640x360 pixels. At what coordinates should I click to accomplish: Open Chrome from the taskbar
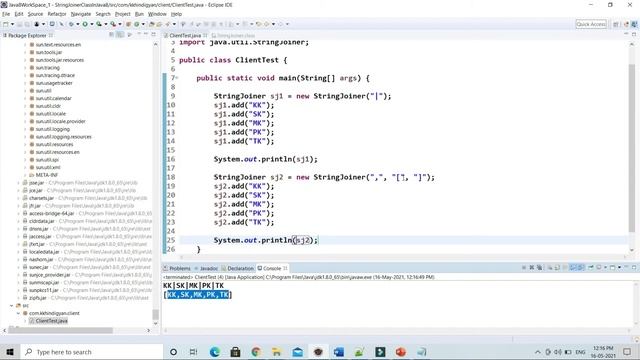(256, 352)
